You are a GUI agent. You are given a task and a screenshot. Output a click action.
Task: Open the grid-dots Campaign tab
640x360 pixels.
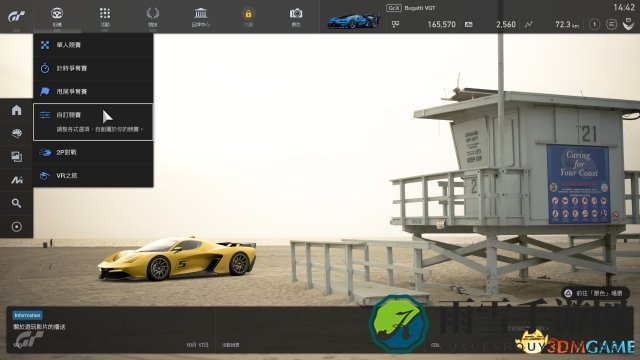[x=105, y=16]
